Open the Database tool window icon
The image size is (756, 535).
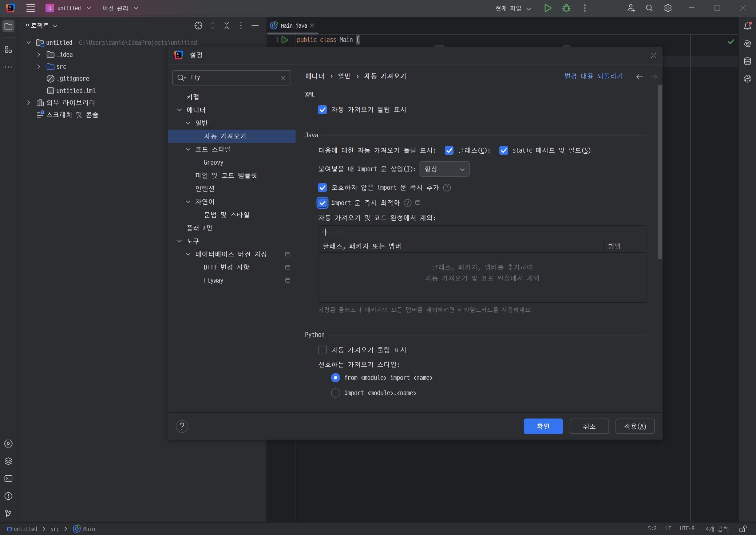pyautogui.click(x=747, y=61)
